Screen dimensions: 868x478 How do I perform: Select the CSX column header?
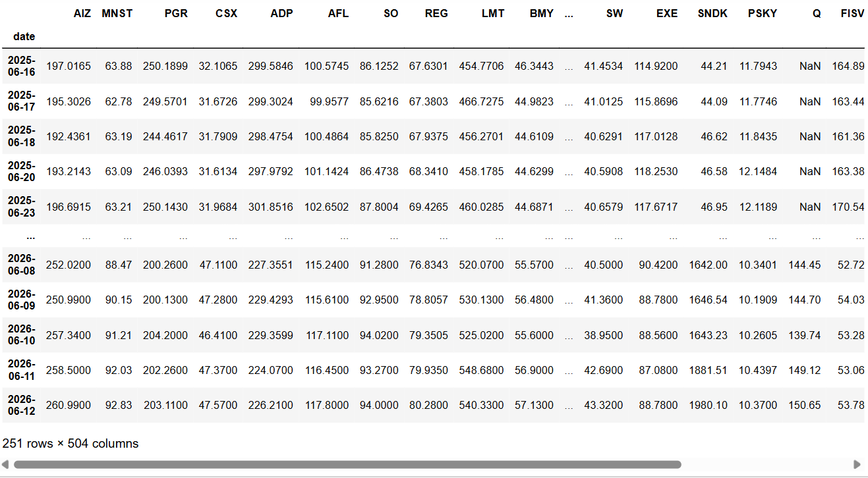coord(226,13)
